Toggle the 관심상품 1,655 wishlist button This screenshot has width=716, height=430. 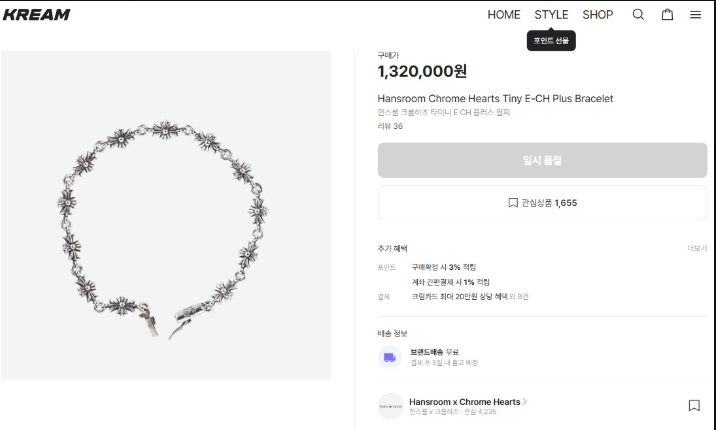542,203
